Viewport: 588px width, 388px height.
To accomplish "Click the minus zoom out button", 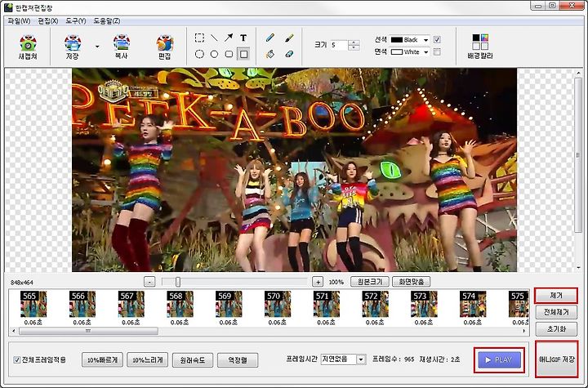I will tap(149, 282).
